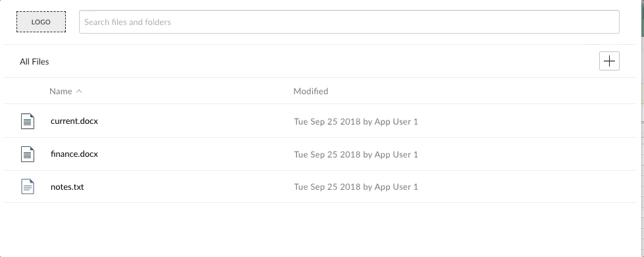The height and width of the screenshot is (257, 644).
Task: Select finance.docx row via its modified date
Action: point(356,155)
